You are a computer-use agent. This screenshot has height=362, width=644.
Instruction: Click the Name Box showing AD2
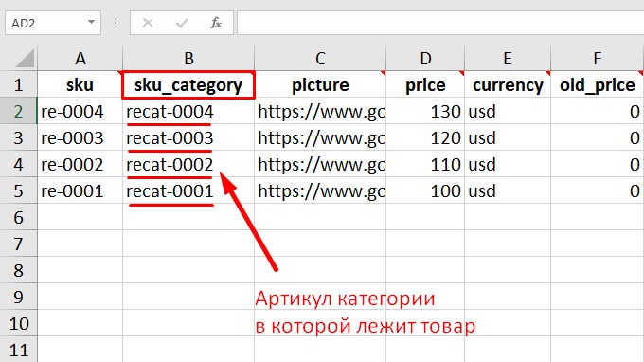(53, 23)
